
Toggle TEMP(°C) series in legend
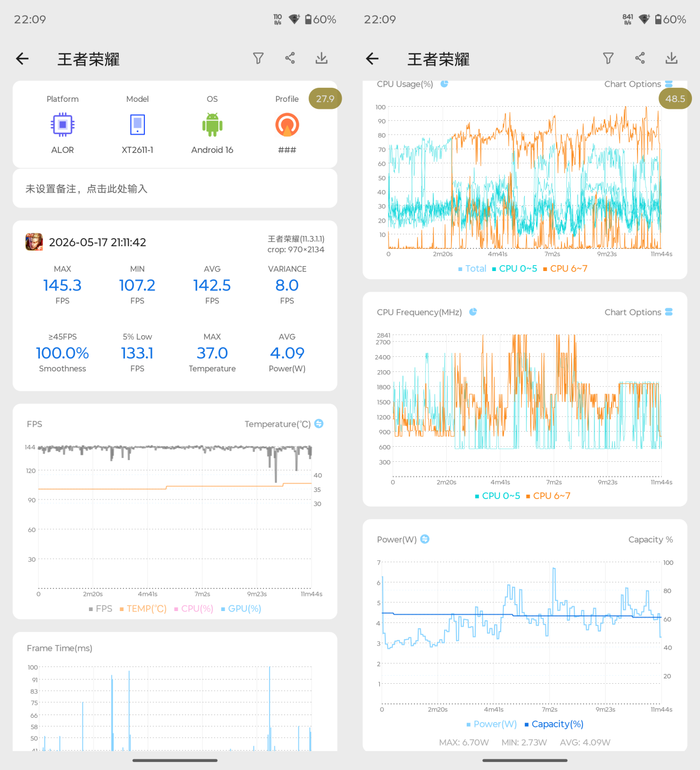click(143, 608)
